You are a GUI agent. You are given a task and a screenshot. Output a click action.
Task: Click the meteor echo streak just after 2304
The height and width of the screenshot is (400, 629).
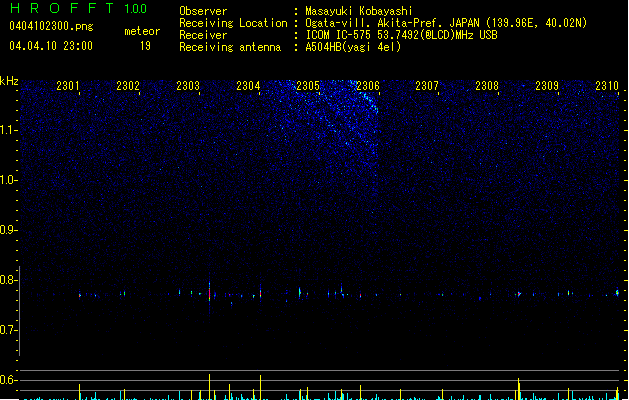[261, 292]
